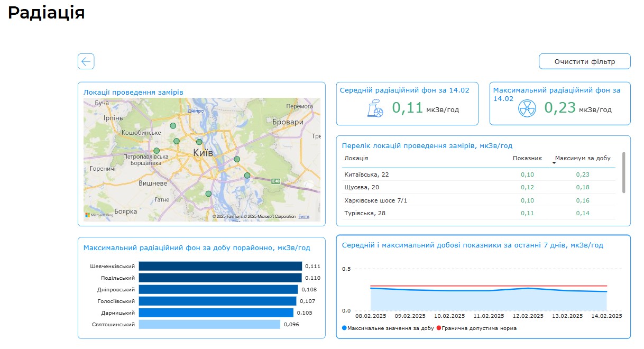Image resolution: width=644 pixels, height=349 pixels.
Task: Select the Харківське шосе 7/1 row
Action: click(376, 200)
